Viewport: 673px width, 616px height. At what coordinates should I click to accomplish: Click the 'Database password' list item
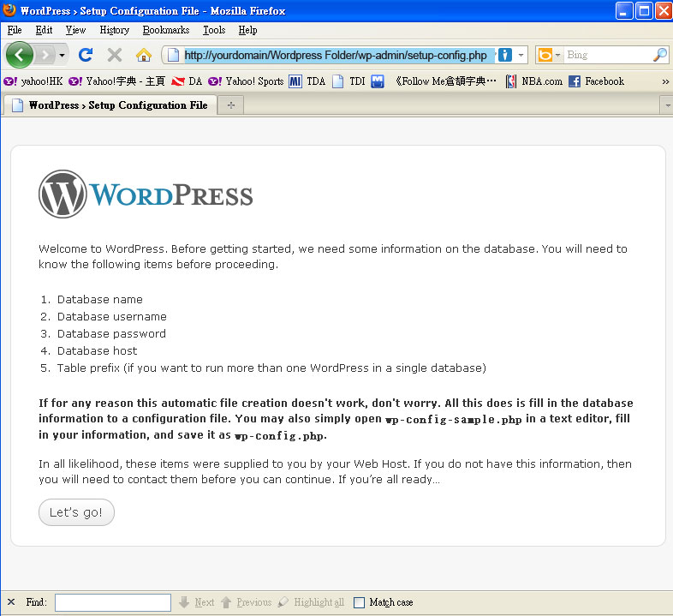click(x=111, y=334)
